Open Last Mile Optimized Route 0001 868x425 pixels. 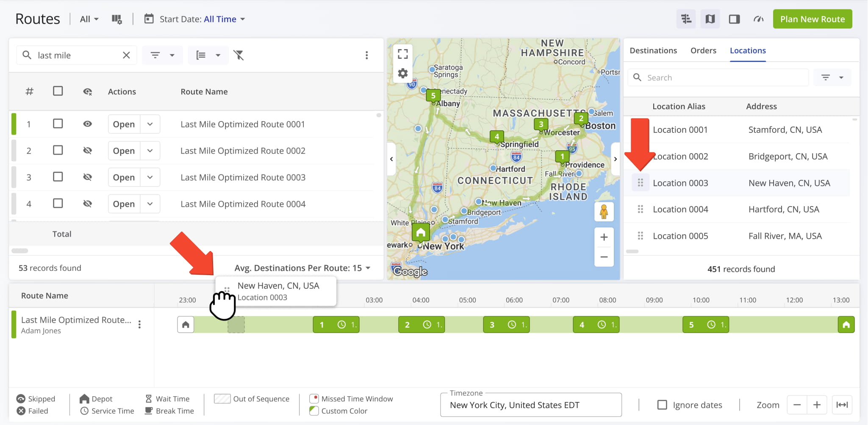pyautogui.click(x=124, y=124)
